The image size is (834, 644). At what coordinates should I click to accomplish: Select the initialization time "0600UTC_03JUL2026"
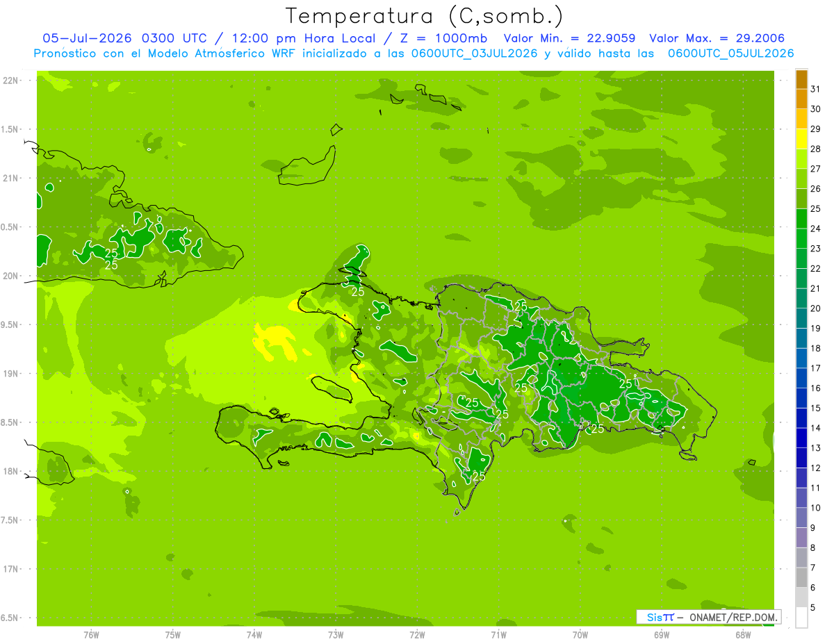pyautogui.click(x=471, y=53)
